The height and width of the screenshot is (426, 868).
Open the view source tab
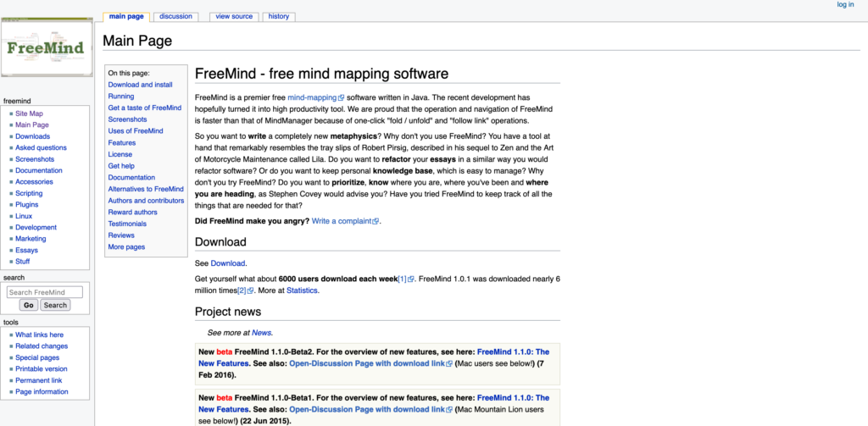(234, 17)
